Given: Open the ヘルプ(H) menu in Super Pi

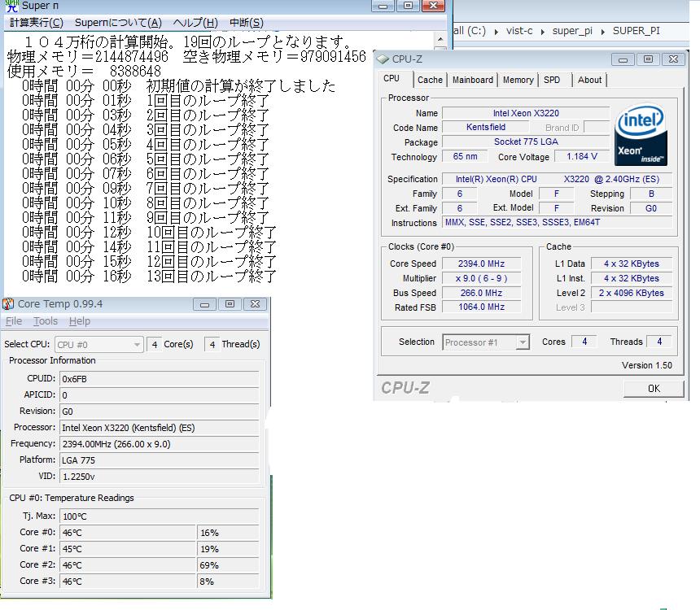Looking at the screenshot, I should [195, 23].
